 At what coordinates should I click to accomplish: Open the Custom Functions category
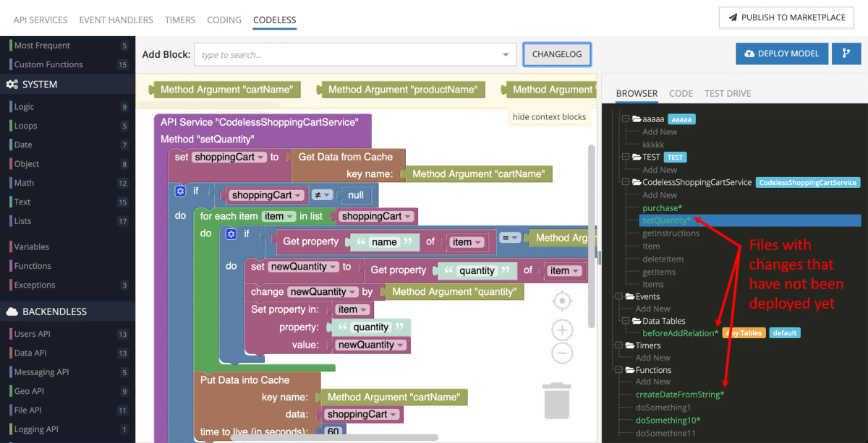click(67, 64)
